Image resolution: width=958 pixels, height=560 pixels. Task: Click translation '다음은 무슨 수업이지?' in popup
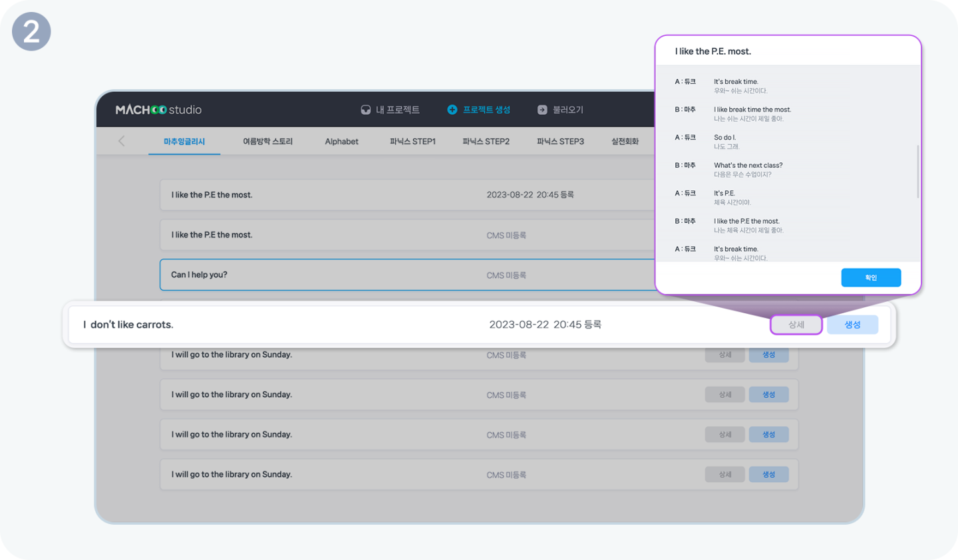742,175
